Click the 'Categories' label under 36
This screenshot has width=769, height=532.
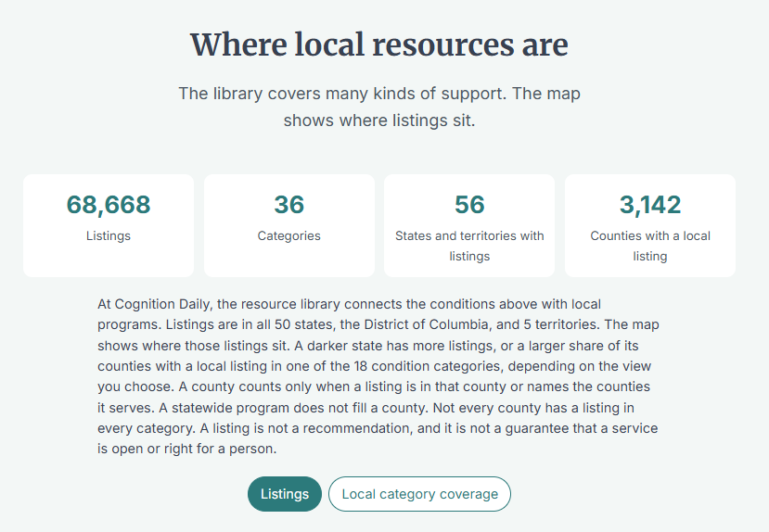(x=288, y=235)
